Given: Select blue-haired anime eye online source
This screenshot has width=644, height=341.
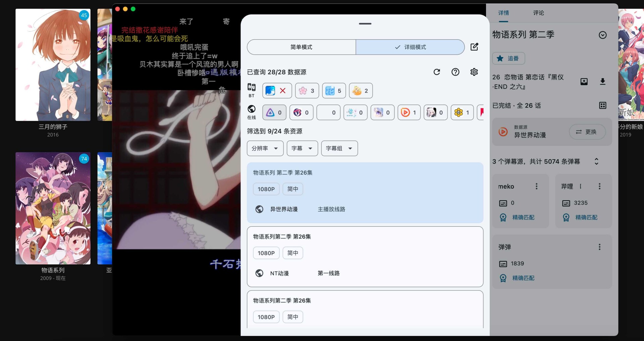Looking at the screenshot, I should pyautogui.click(x=382, y=113).
